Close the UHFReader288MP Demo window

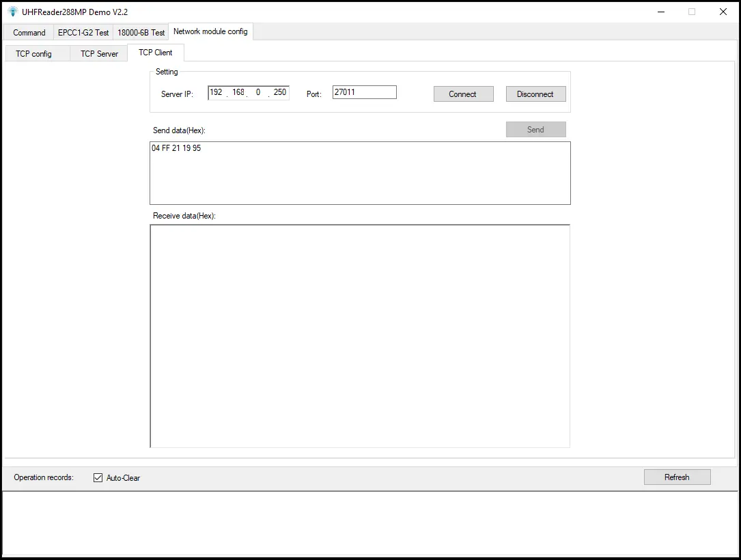[723, 12]
